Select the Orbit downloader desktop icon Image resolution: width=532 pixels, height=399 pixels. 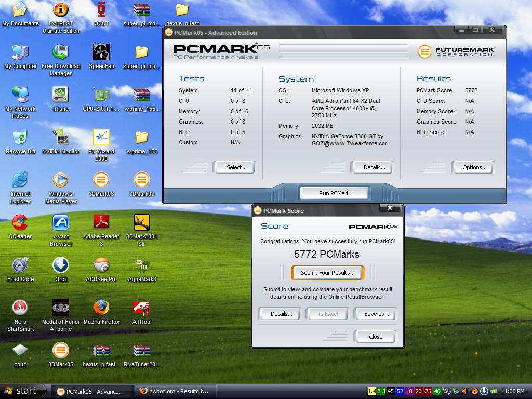point(61,270)
